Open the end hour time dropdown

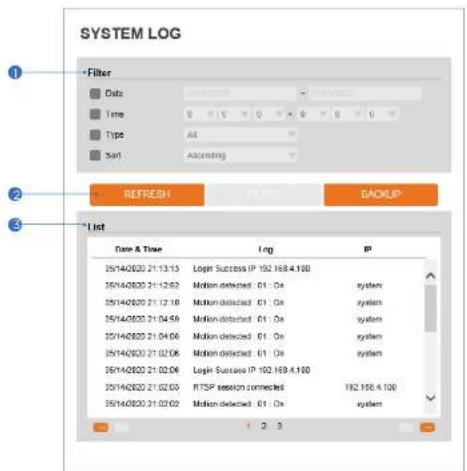coord(312,114)
